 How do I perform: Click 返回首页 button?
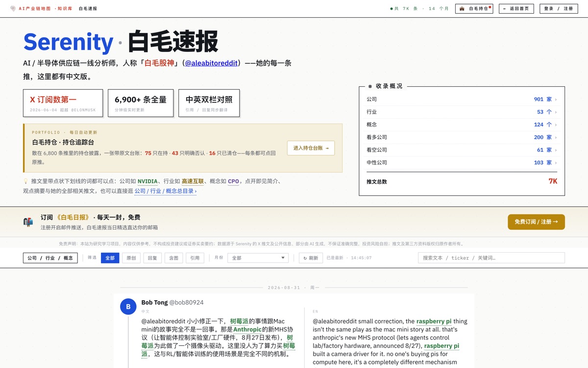click(x=516, y=8)
